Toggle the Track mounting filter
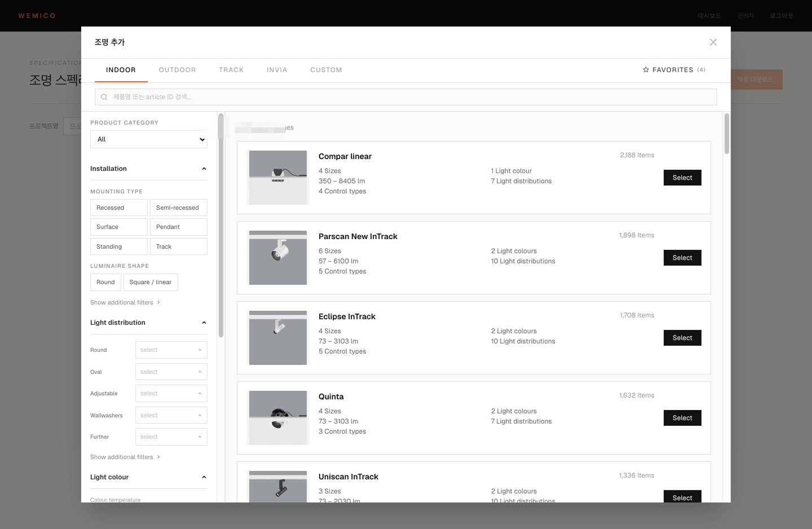812x529 pixels. (179, 246)
